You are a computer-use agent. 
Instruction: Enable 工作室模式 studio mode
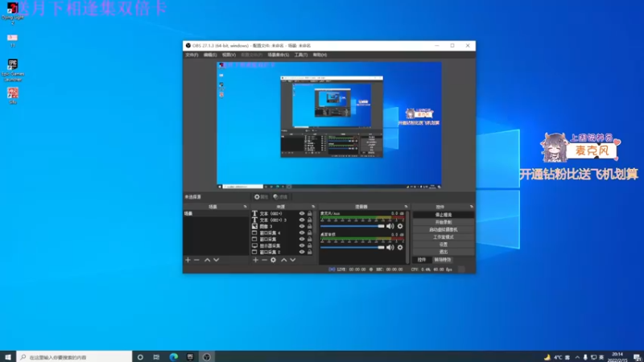tap(444, 237)
